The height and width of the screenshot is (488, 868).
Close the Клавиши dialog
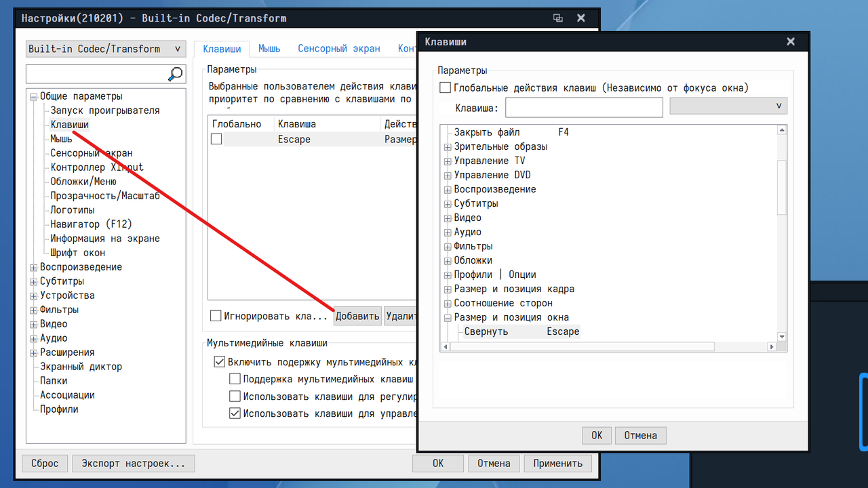(x=791, y=42)
